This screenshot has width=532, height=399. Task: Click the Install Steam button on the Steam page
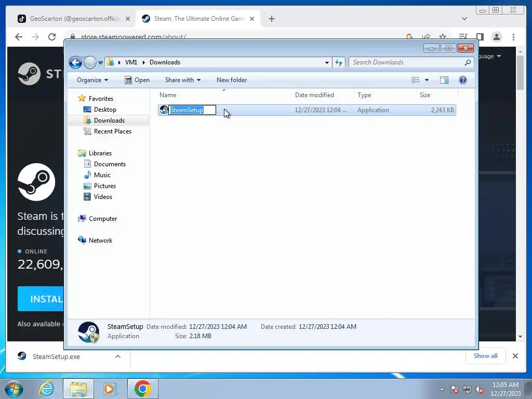tap(41, 299)
